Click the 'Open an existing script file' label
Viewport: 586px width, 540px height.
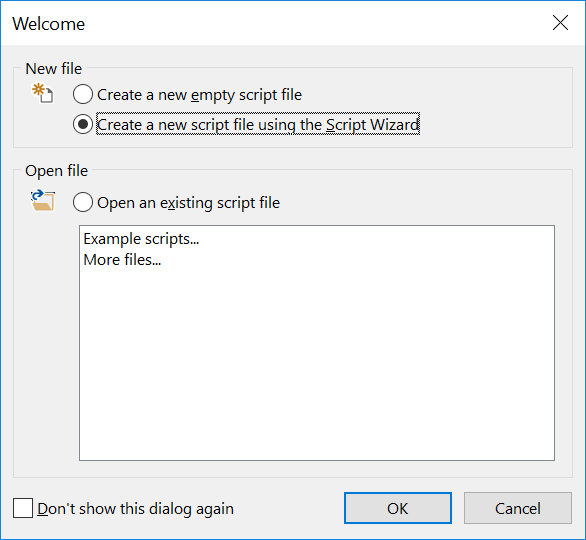point(188,203)
